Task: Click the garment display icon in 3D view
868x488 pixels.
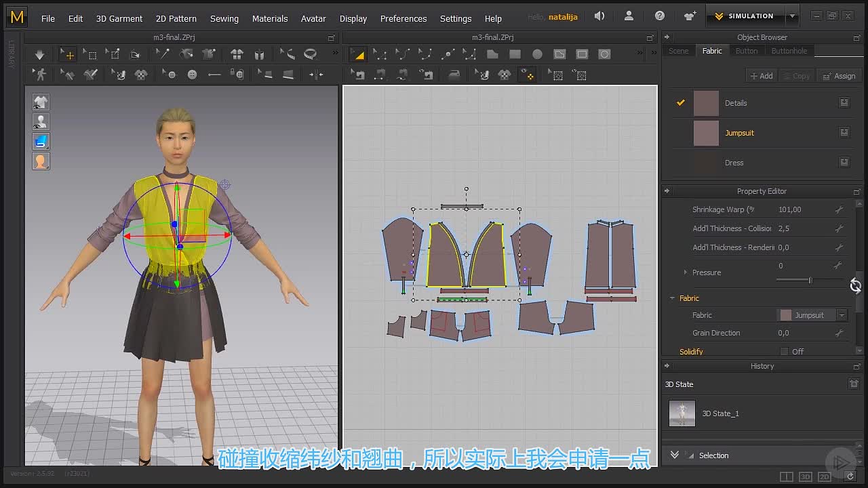Action: (41, 102)
